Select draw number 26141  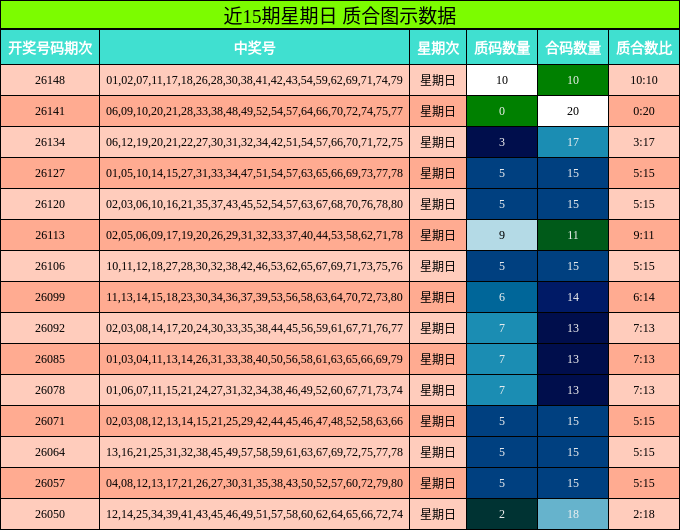tap(50, 111)
